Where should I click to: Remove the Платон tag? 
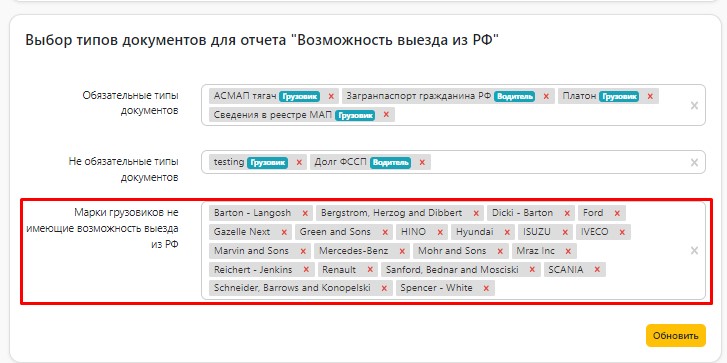click(650, 96)
